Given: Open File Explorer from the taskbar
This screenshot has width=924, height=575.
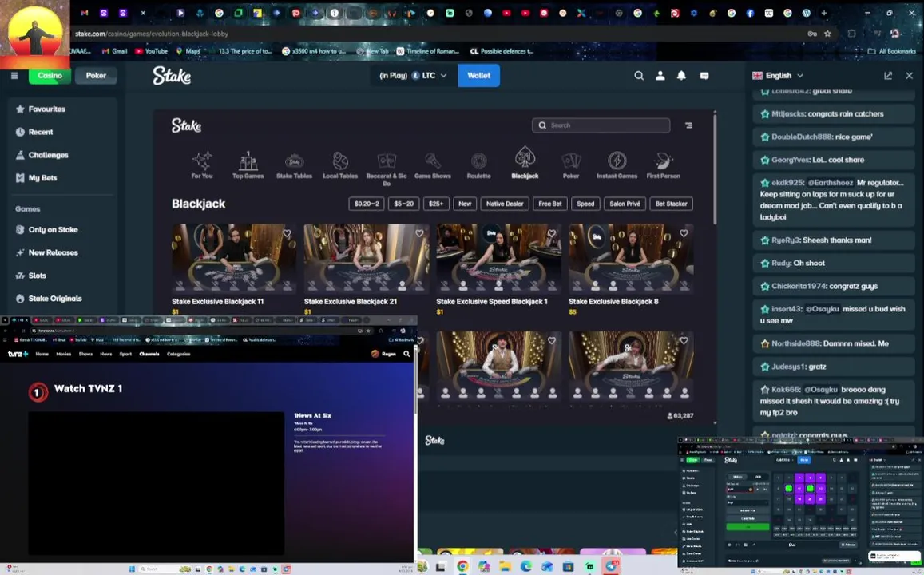Looking at the screenshot, I should pyautogui.click(x=505, y=567).
